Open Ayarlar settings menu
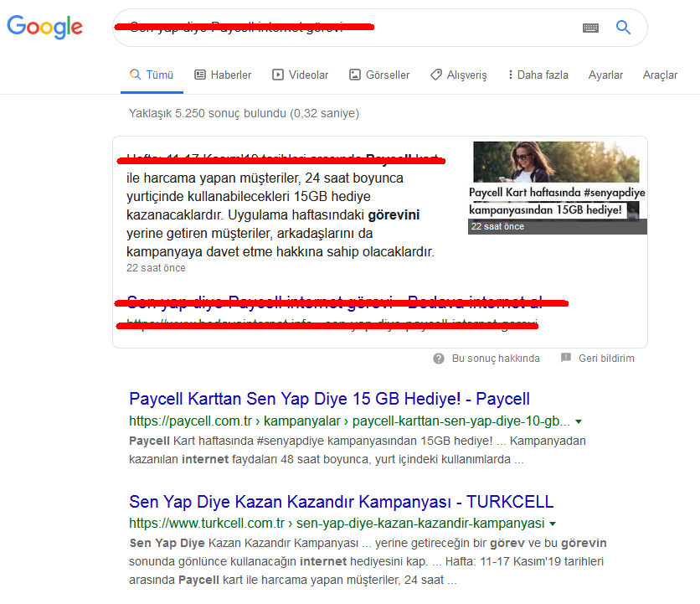This screenshot has width=700, height=604. [605, 75]
